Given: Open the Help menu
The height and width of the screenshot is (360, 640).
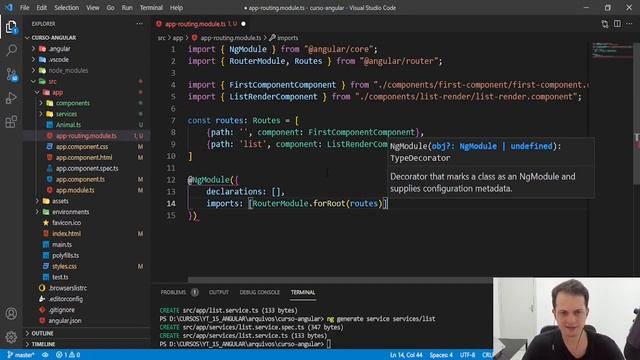Looking at the screenshot, I should pyautogui.click(x=176, y=7).
